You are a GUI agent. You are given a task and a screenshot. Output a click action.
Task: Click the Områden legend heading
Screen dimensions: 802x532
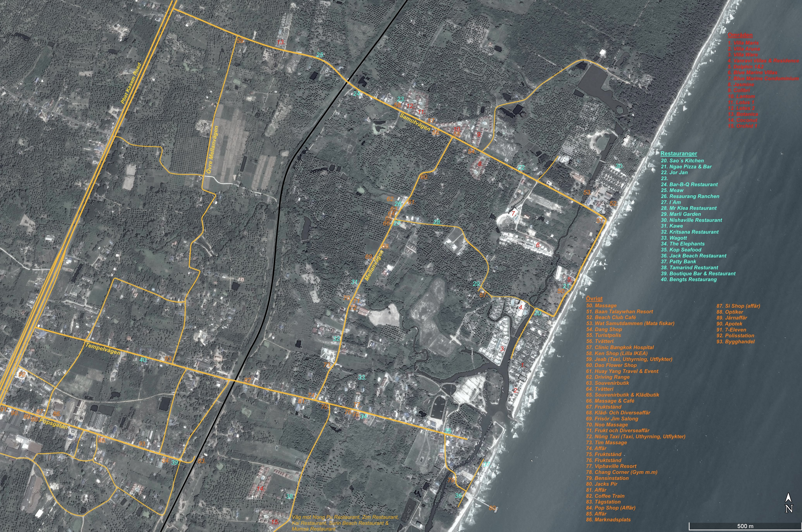tap(740, 35)
